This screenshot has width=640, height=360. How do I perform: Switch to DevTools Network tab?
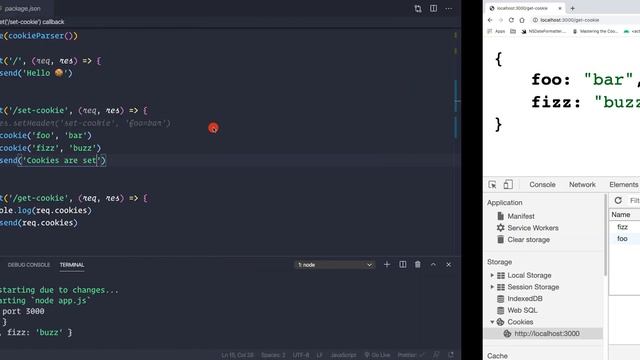[x=582, y=184]
